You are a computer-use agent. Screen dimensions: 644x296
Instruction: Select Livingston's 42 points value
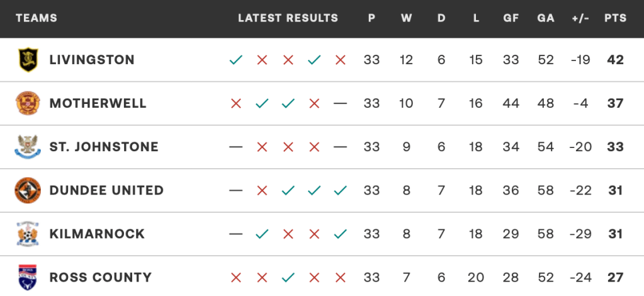(615, 60)
